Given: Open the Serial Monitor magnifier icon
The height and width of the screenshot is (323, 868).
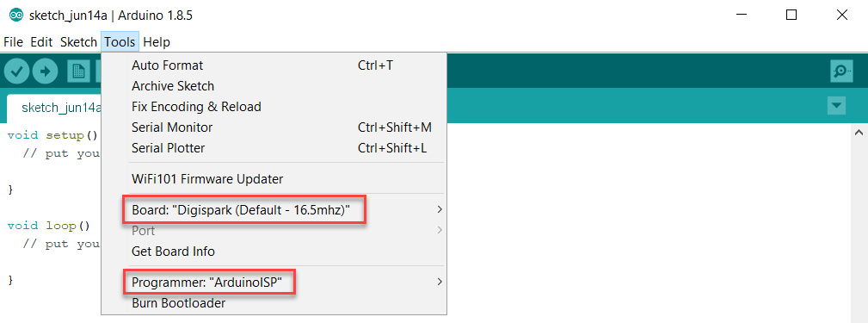Looking at the screenshot, I should 841,71.
